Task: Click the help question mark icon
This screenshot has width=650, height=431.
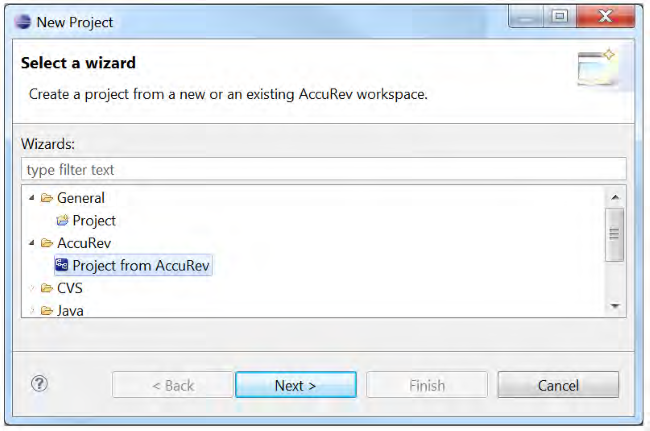Action: click(40, 383)
